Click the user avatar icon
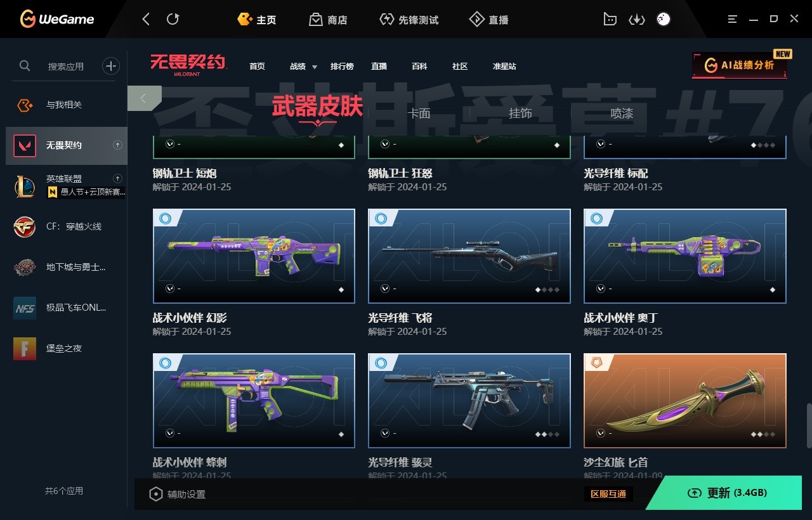The height and width of the screenshot is (520, 812). click(x=663, y=20)
